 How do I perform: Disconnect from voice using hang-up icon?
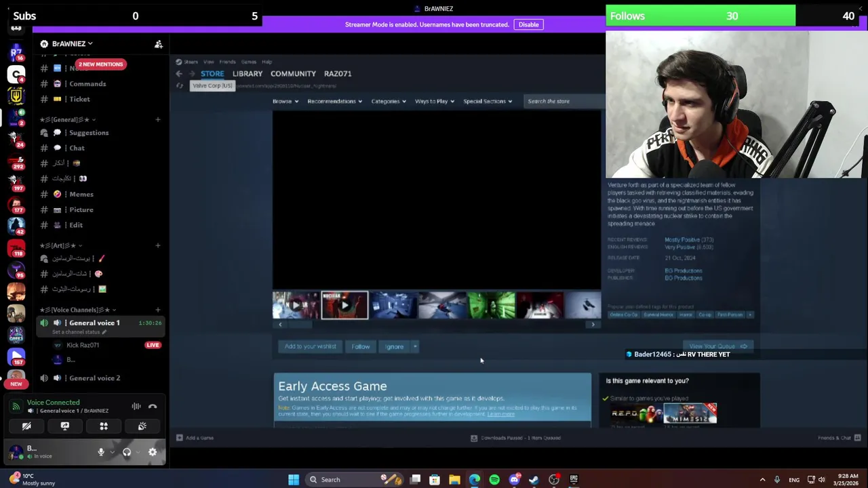pos(153,407)
